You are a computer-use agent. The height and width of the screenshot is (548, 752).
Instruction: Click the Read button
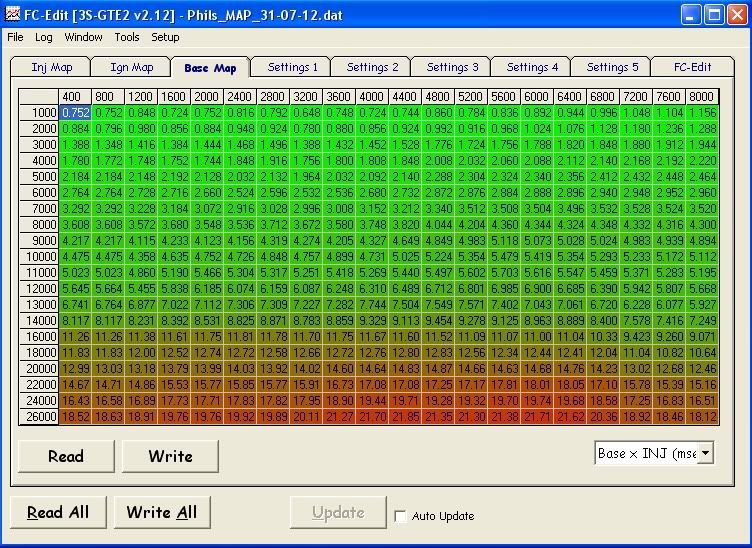pyautogui.click(x=66, y=456)
